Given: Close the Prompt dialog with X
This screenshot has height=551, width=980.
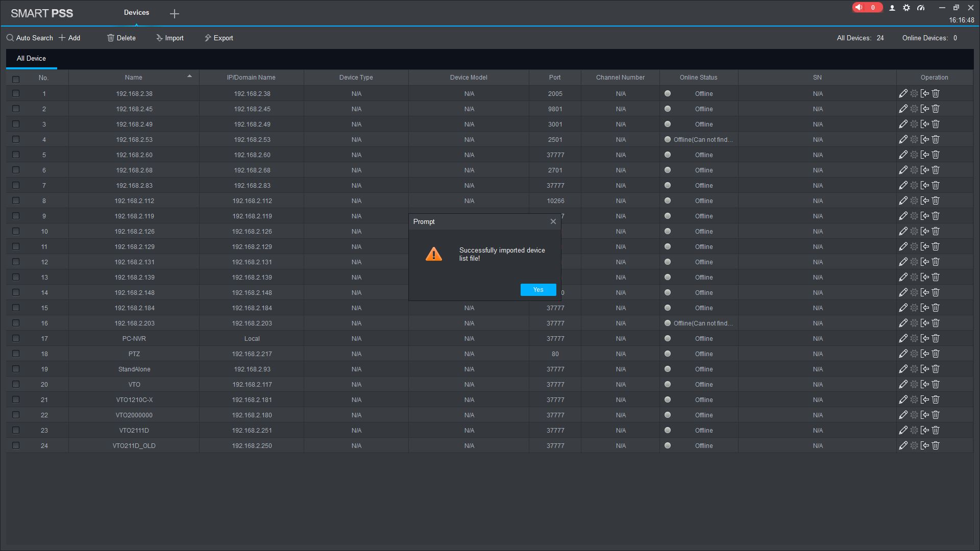Looking at the screenshot, I should [553, 221].
